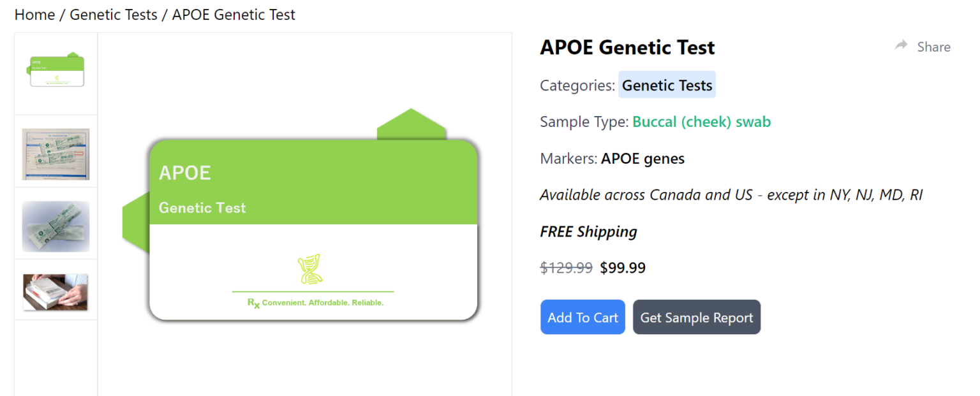This screenshot has width=980, height=396.
Task: Click the availability disclaimer text
Action: 731,194
